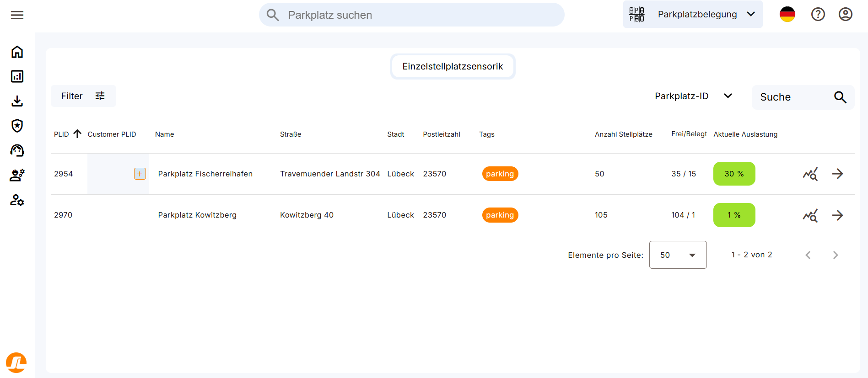Toggle PLID column sort order
Image resolution: width=868 pixels, height=378 pixels.
[77, 134]
